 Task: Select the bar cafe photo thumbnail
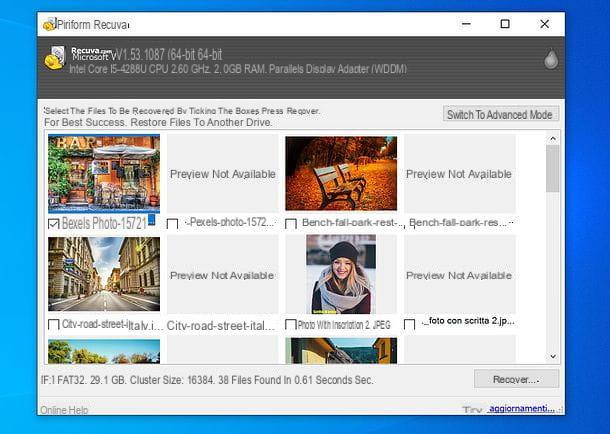point(104,174)
